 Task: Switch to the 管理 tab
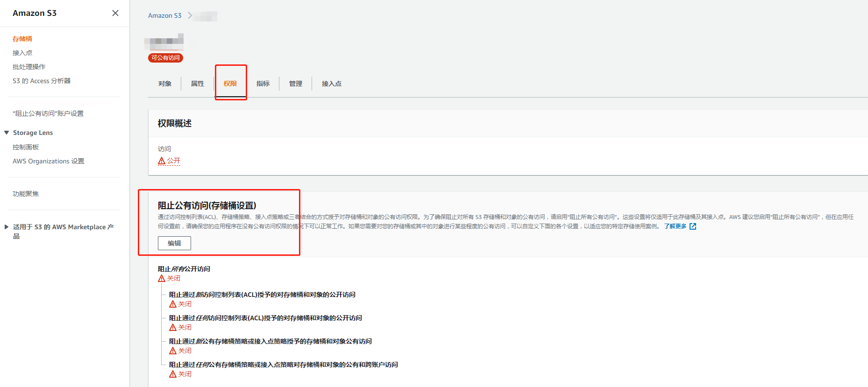296,84
